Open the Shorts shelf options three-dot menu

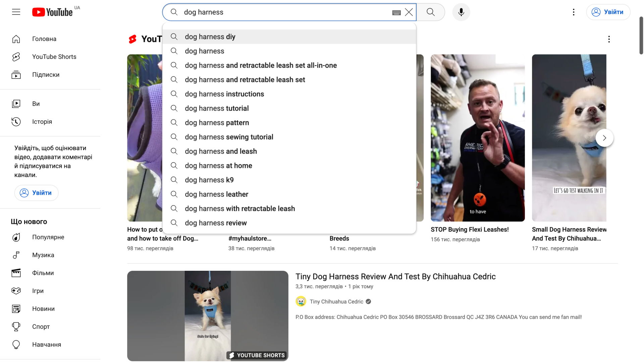pos(609,39)
